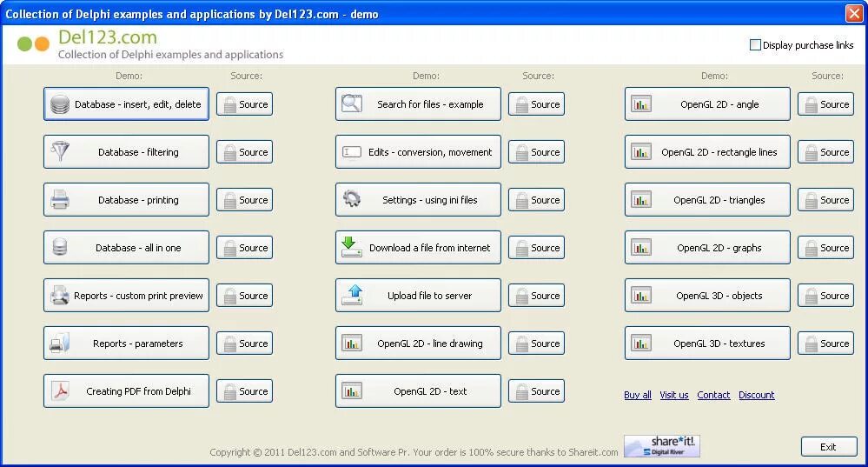Open Source for Creating PDF from Delphi

245,391
